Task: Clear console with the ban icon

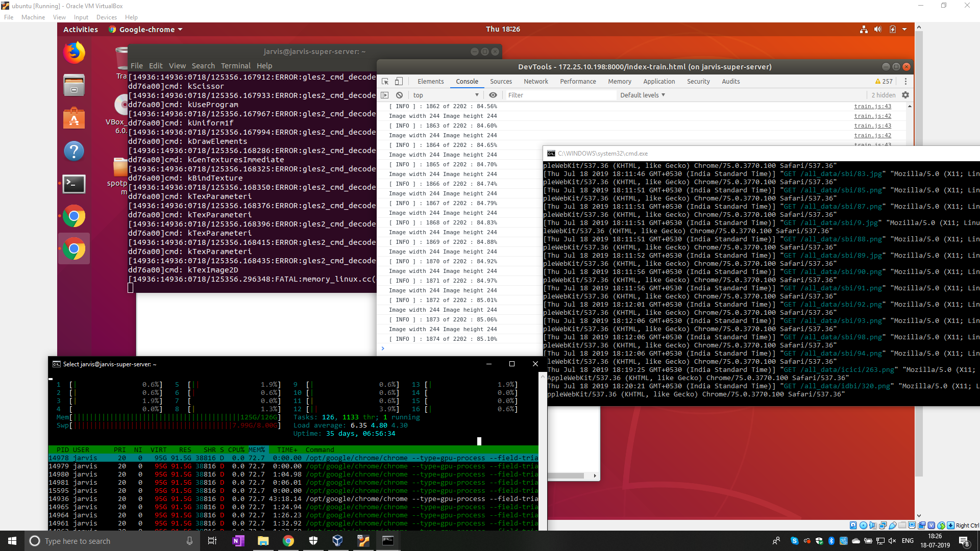Action: [x=400, y=95]
